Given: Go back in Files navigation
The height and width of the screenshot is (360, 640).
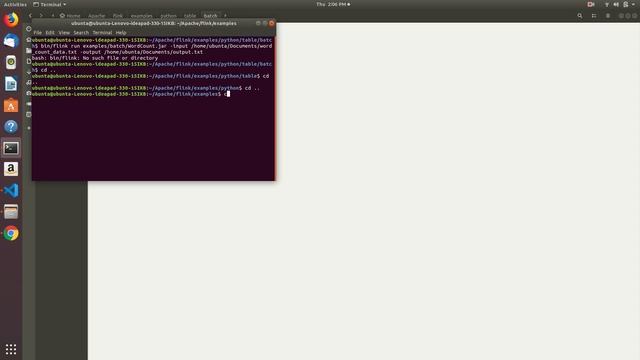Looking at the screenshot, I should 30,16.
